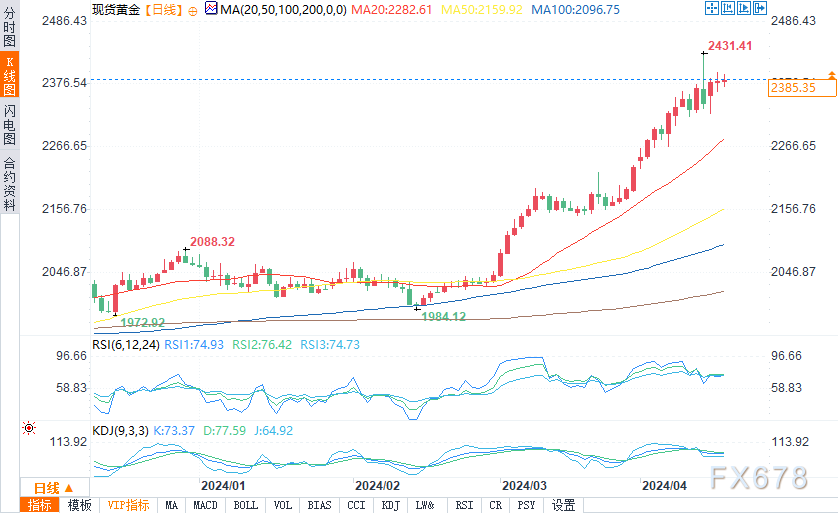838x513 pixels.
Task: Open the 合约资料 side tab
Action: [x=9, y=184]
